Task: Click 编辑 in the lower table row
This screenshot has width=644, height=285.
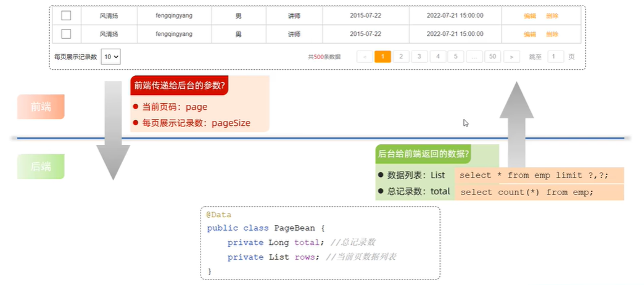Action: [x=530, y=35]
